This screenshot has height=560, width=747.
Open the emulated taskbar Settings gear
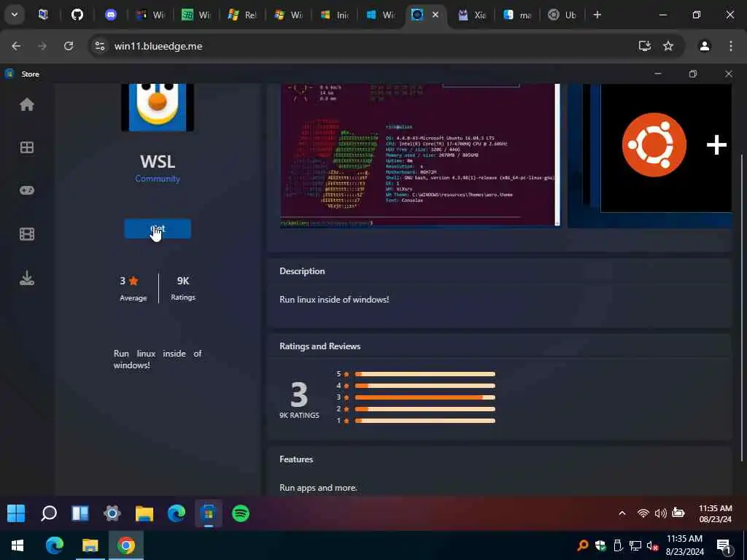(112, 513)
